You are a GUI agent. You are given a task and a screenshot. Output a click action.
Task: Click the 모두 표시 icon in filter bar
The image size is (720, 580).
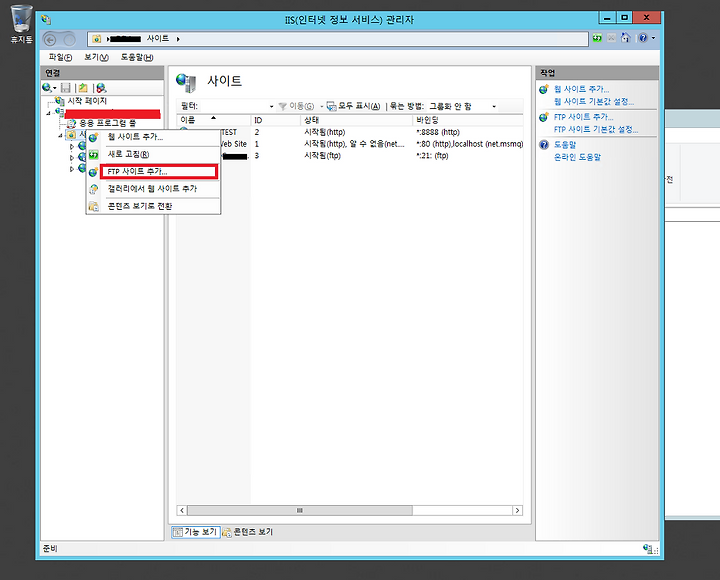coord(332,107)
